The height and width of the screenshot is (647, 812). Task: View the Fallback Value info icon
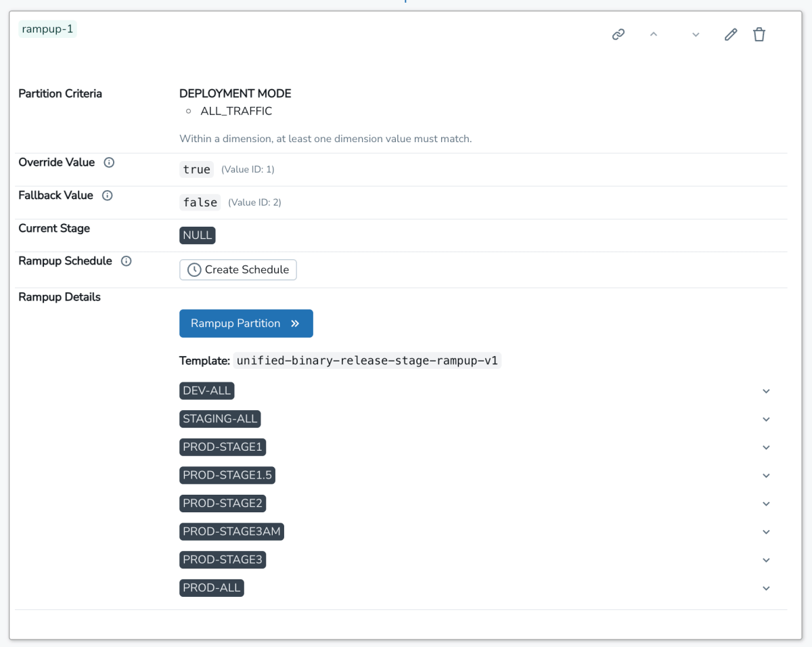107,195
